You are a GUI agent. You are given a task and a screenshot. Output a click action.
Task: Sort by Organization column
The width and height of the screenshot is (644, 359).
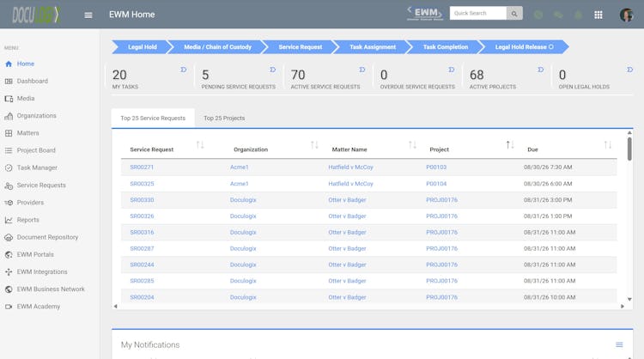(314, 145)
